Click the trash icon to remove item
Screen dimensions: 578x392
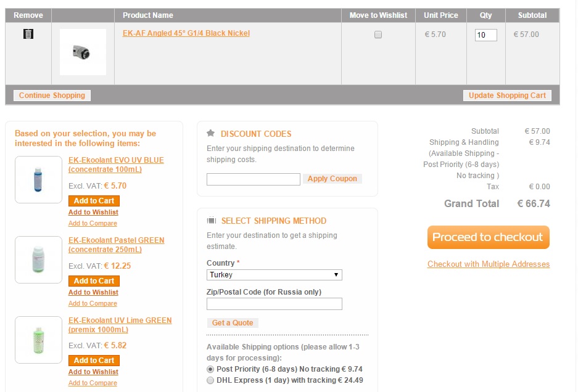pyautogui.click(x=28, y=34)
